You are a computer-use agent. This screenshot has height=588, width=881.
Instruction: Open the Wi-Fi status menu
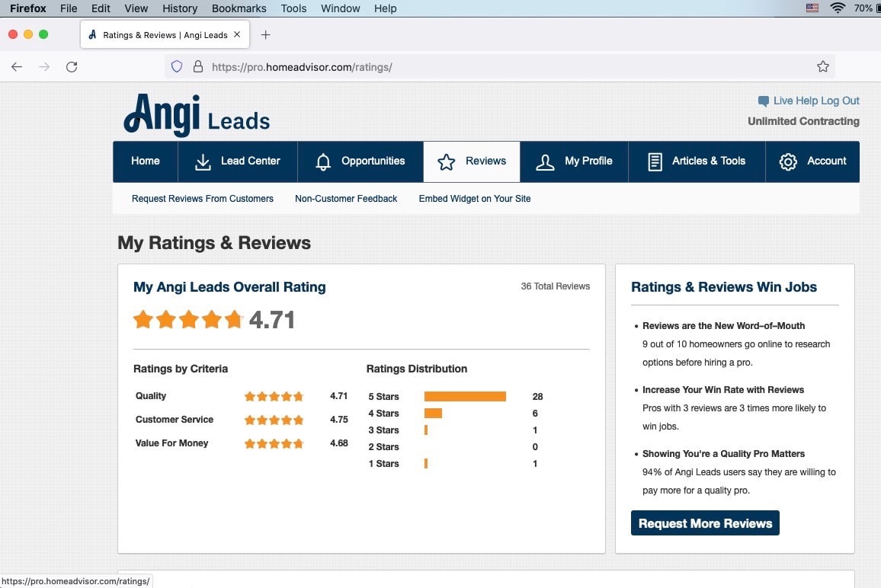(x=837, y=8)
